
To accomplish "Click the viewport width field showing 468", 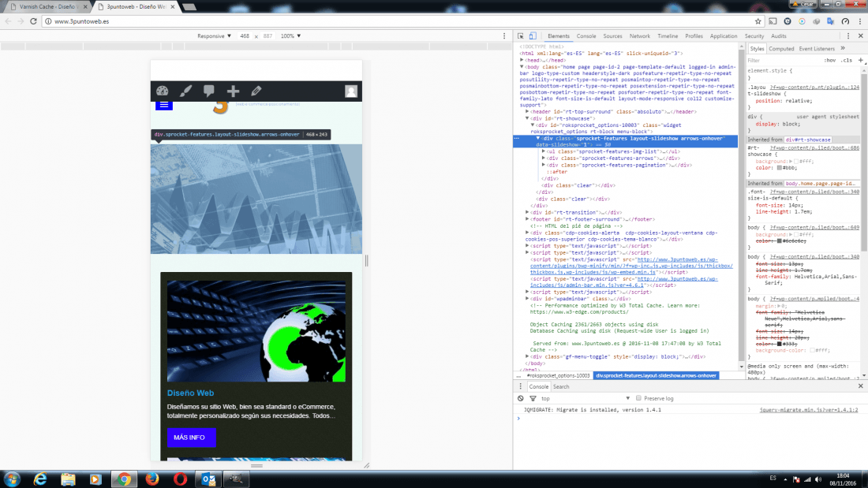I will [245, 36].
